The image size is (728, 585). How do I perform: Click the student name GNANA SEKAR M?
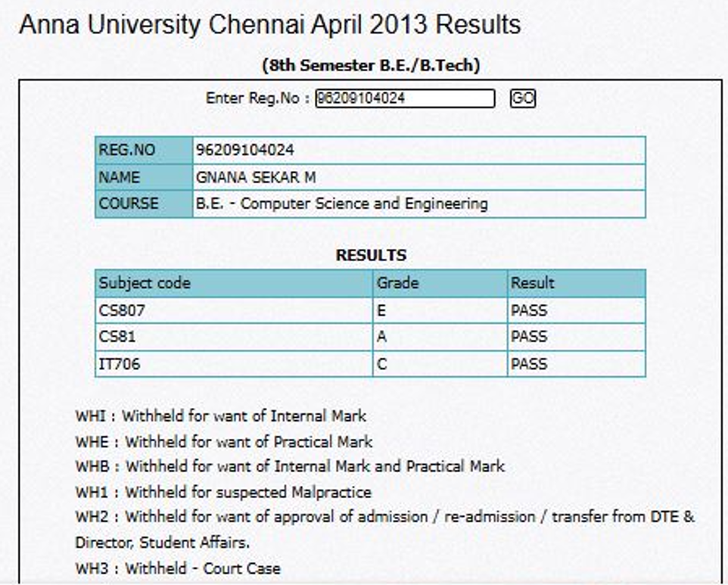tap(256, 177)
